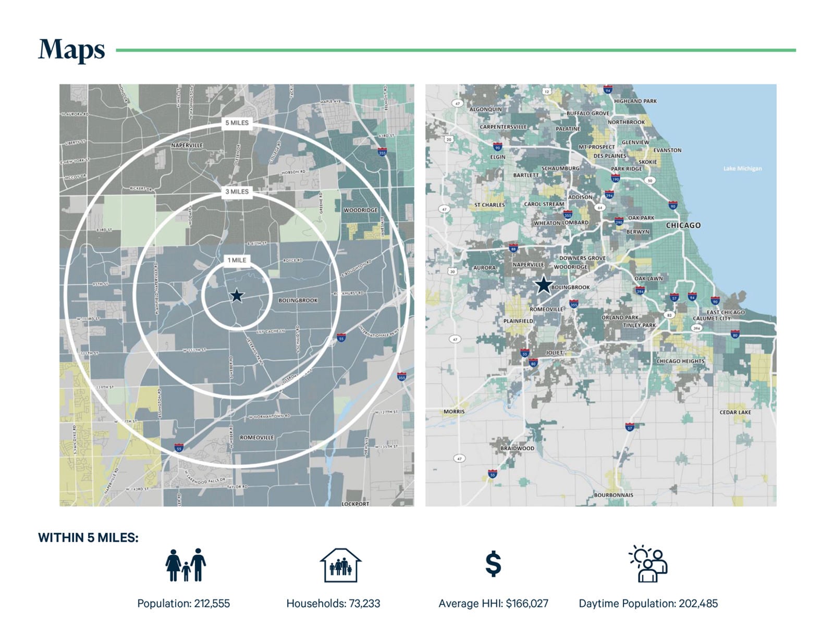Click the star marker inside the 1 mile ring
Screen dimensions: 834x644
click(237, 295)
